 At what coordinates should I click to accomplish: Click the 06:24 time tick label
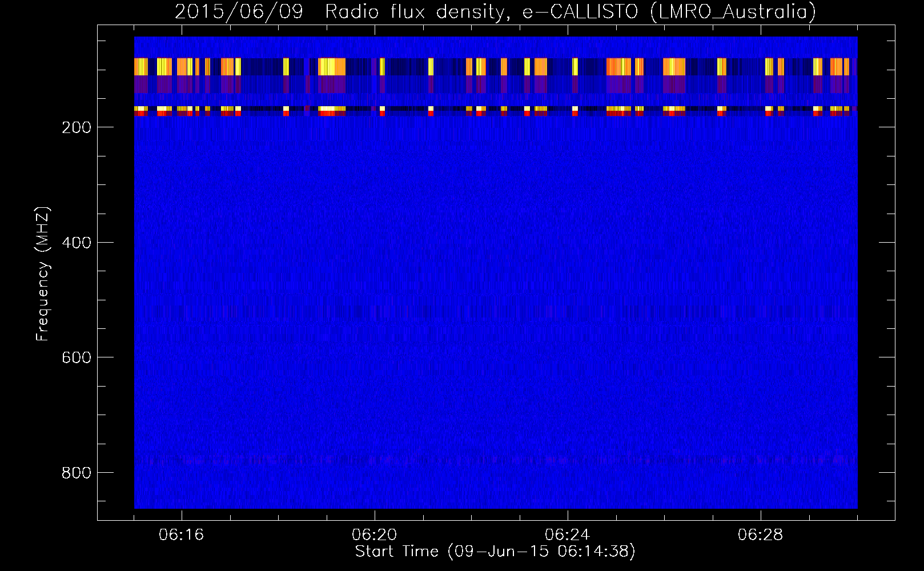click(x=568, y=535)
